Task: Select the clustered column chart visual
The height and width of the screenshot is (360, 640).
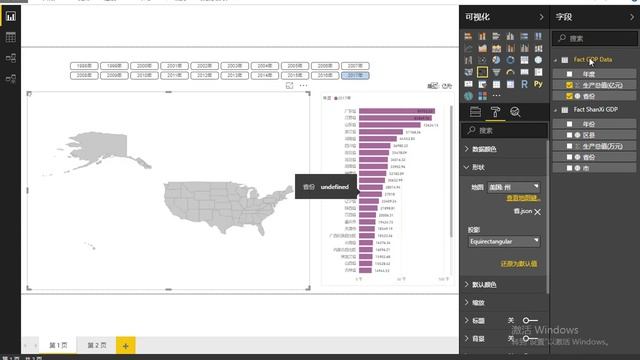Action: [x=510, y=36]
